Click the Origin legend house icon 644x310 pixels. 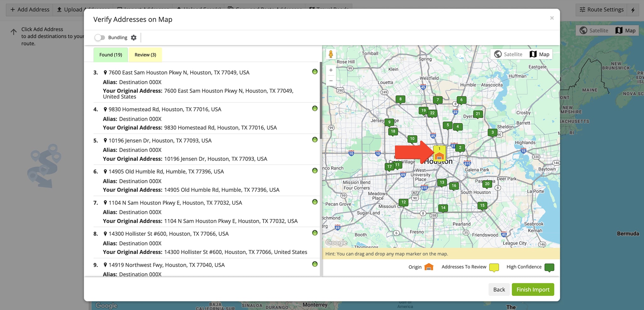[429, 267]
